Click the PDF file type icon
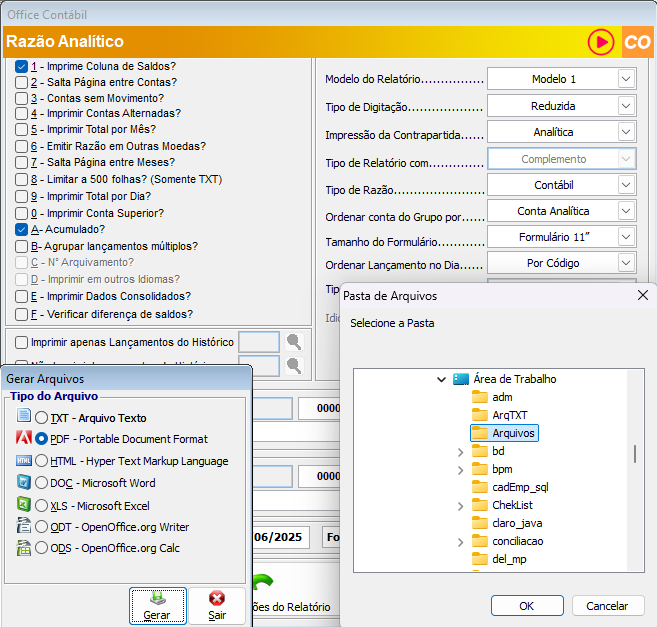Screen dimensions: 657x627 [24, 438]
